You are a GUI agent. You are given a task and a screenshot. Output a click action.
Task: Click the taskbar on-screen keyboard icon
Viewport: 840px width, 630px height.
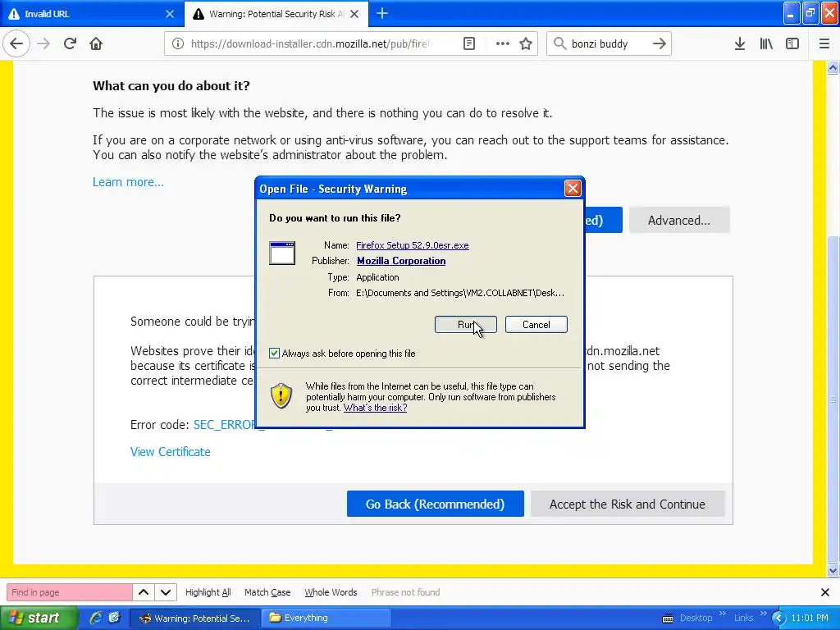coord(668,619)
